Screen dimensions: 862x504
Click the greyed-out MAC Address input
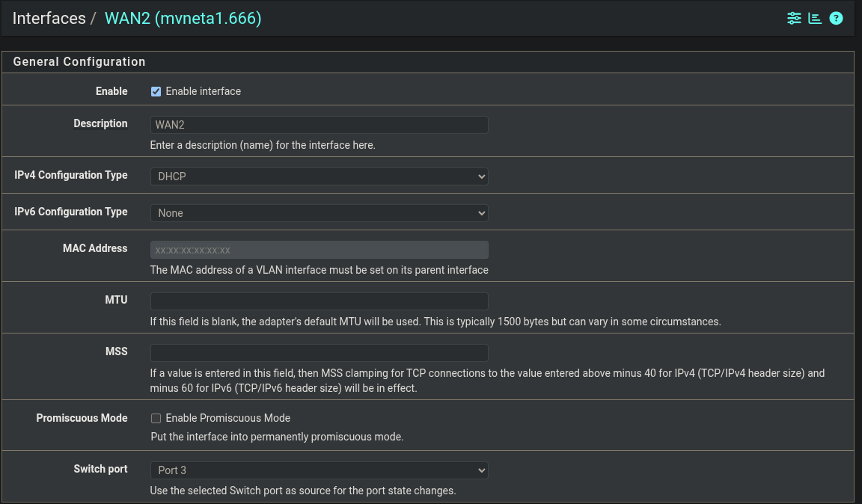pos(319,250)
